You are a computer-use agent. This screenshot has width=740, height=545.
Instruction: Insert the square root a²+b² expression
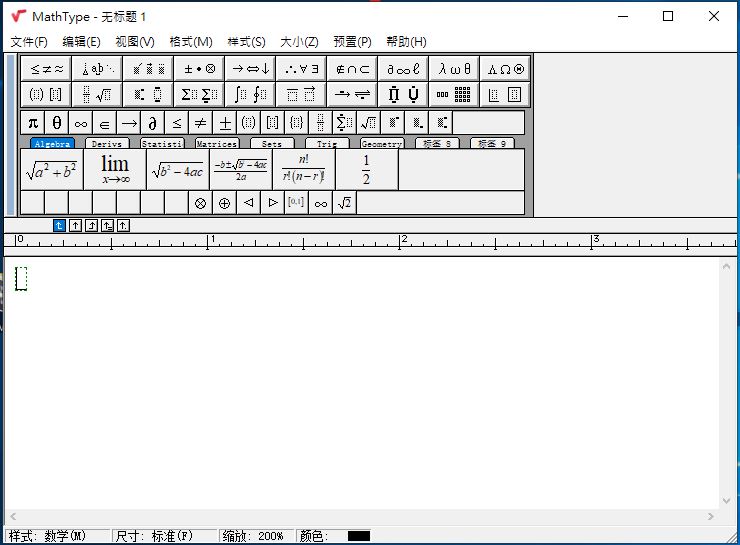coord(52,170)
